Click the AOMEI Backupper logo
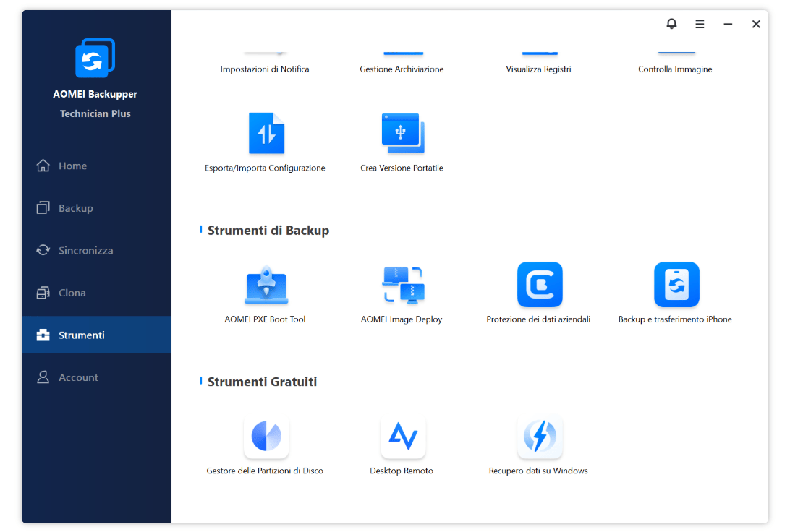790x532 pixels. coord(95,58)
